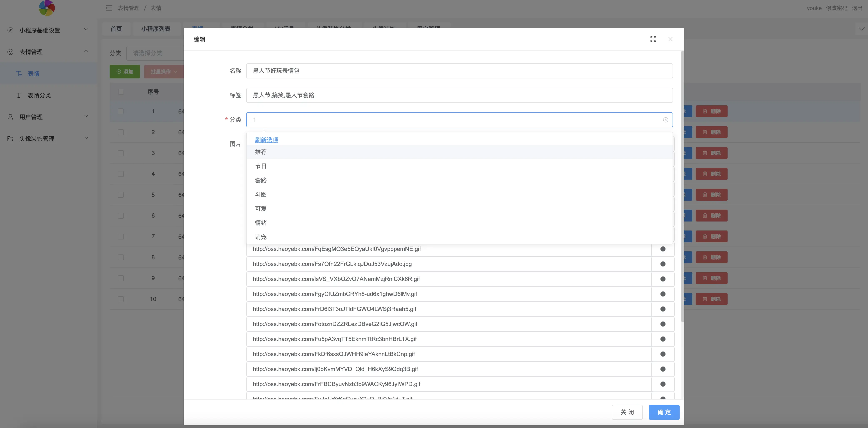Clear the 分类 field with the circle-x icon

[665, 120]
